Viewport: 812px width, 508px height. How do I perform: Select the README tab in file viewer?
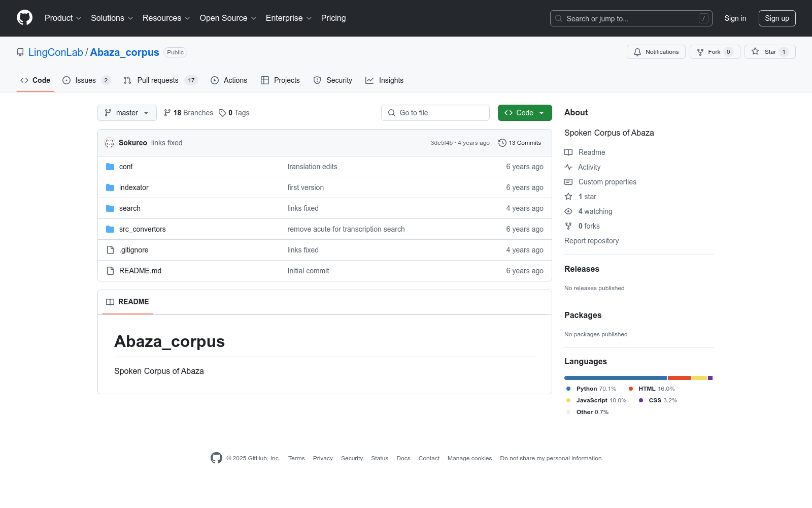(127, 302)
